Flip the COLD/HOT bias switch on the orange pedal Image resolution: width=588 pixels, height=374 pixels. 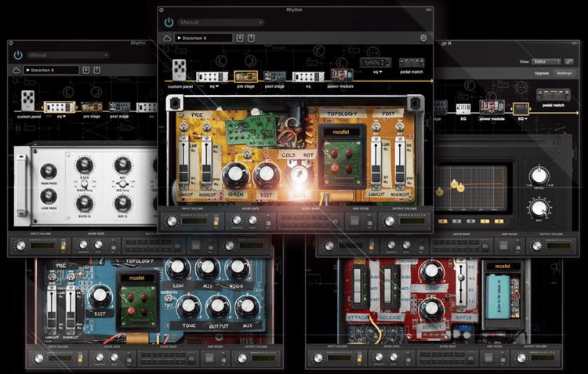click(299, 173)
